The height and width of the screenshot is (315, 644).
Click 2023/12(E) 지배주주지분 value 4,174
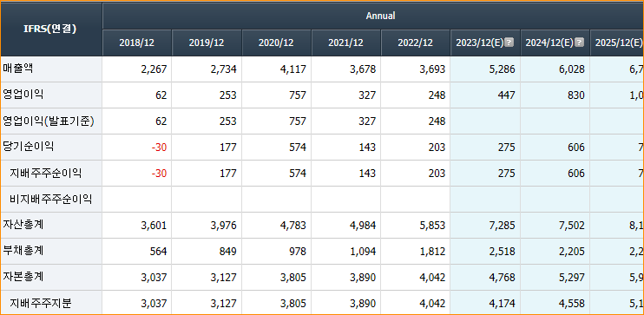tap(502, 304)
